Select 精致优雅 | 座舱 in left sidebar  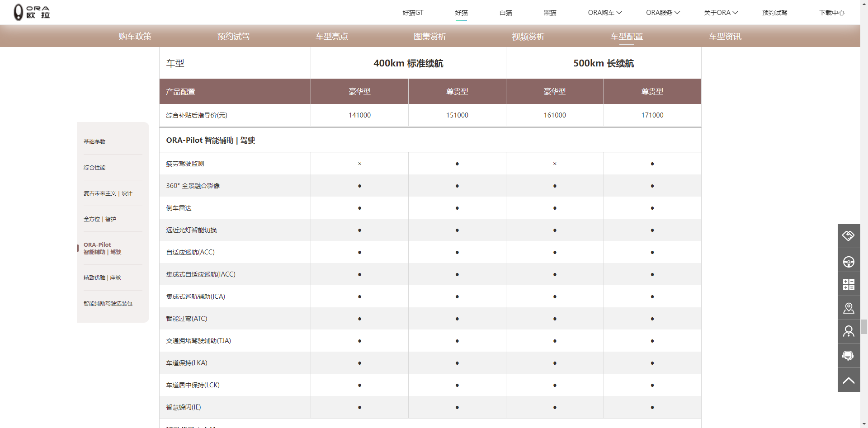tap(102, 278)
